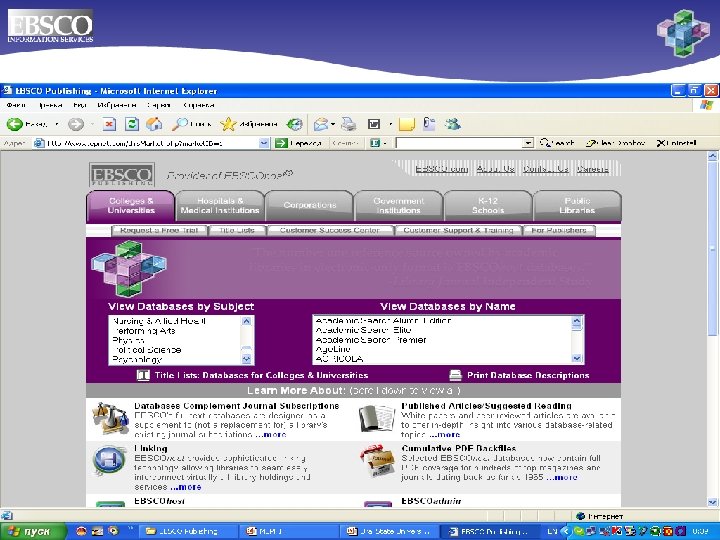The height and width of the screenshot is (540, 720).
Task: Switch to Hospitals & Medical Institutions tab
Action: (220, 206)
